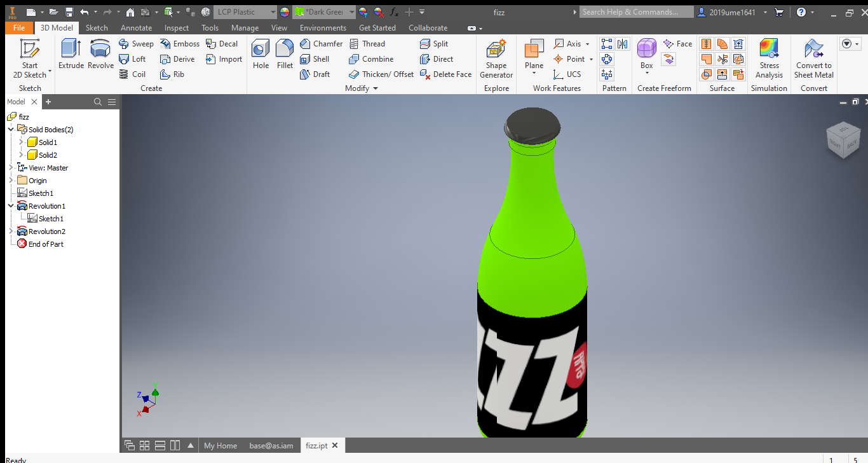Expand the Solid1 node
The image size is (868, 463).
(x=21, y=142)
